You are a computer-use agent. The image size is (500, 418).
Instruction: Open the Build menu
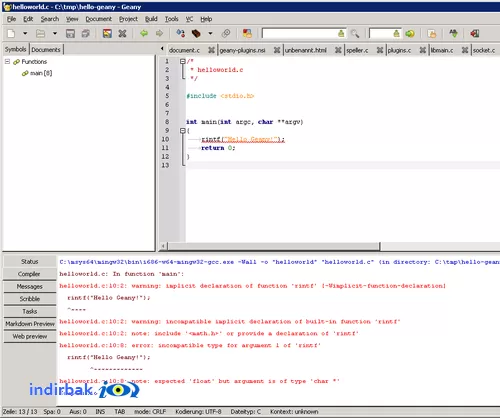click(x=151, y=19)
